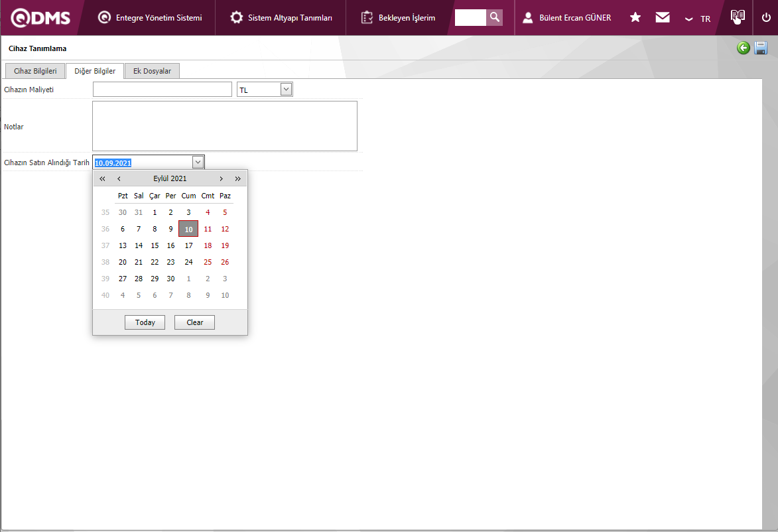This screenshot has width=778, height=532.
Task: Go to previous year in calendar
Action: click(x=102, y=178)
